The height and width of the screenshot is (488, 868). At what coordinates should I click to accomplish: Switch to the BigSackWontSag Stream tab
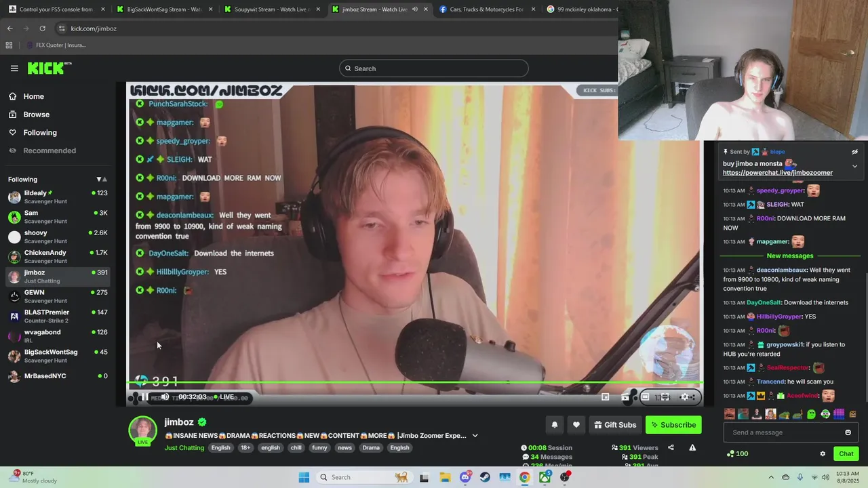165,9
